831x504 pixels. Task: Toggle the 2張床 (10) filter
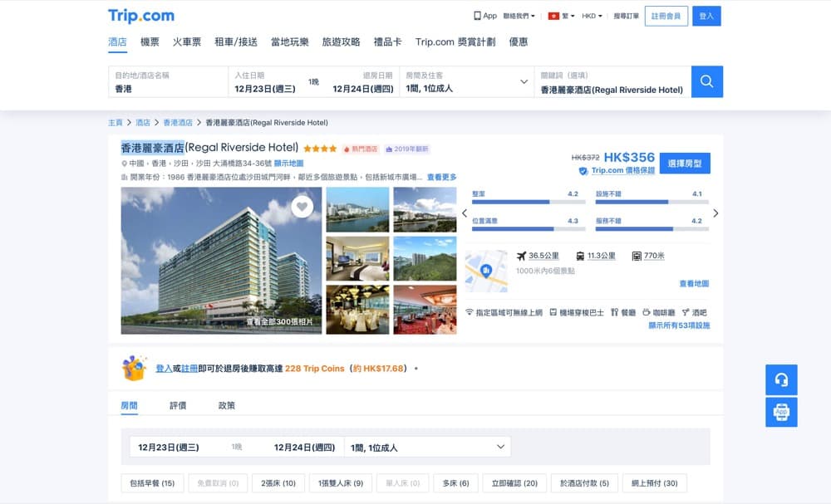click(x=278, y=483)
